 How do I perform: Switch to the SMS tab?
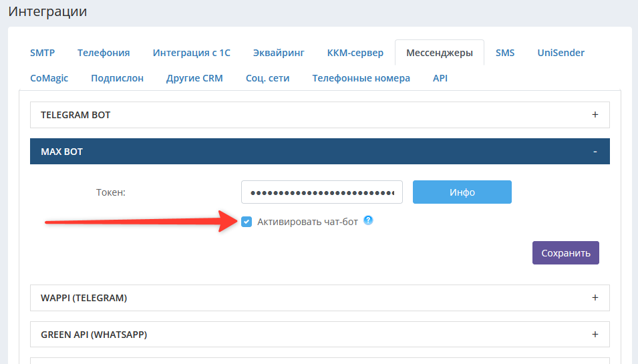coord(505,53)
